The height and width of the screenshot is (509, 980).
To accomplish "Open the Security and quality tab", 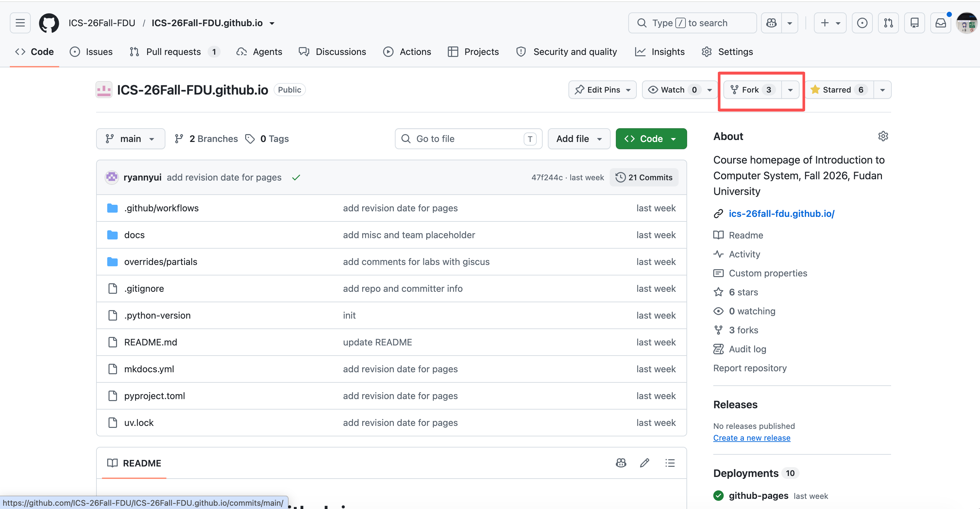I will pyautogui.click(x=566, y=52).
